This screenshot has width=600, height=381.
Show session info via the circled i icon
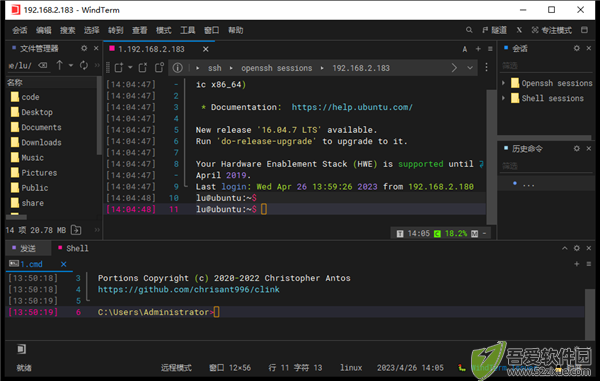click(178, 68)
